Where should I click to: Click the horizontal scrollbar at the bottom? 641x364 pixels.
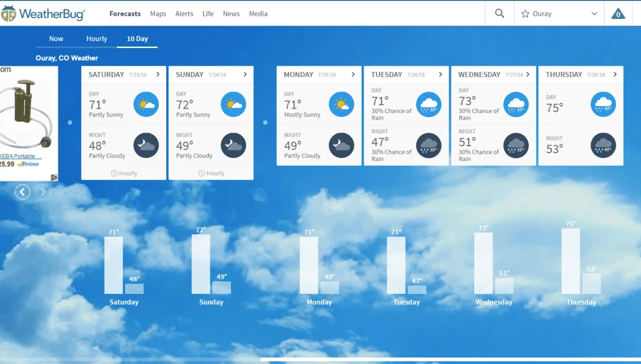[x=450, y=359]
